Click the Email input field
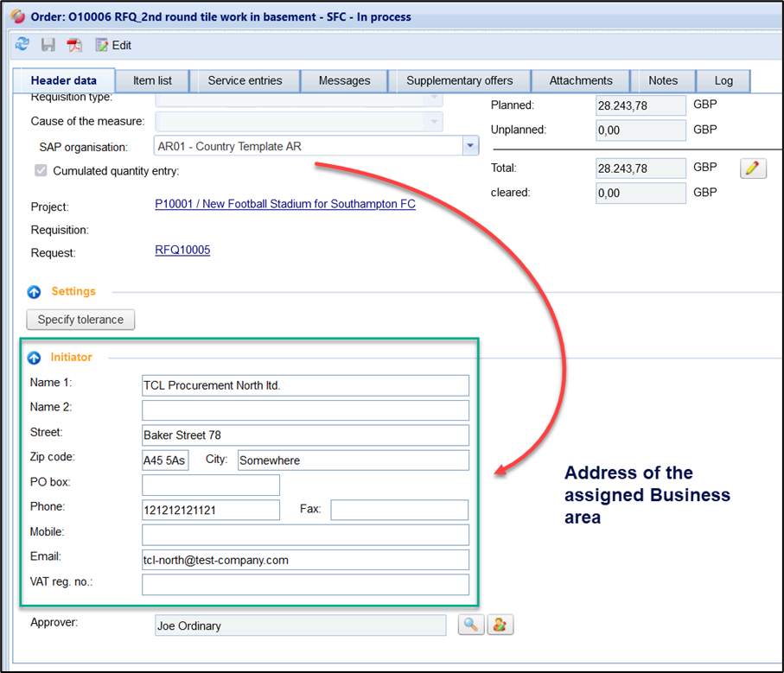The width and height of the screenshot is (784, 673). click(x=305, y=560)
